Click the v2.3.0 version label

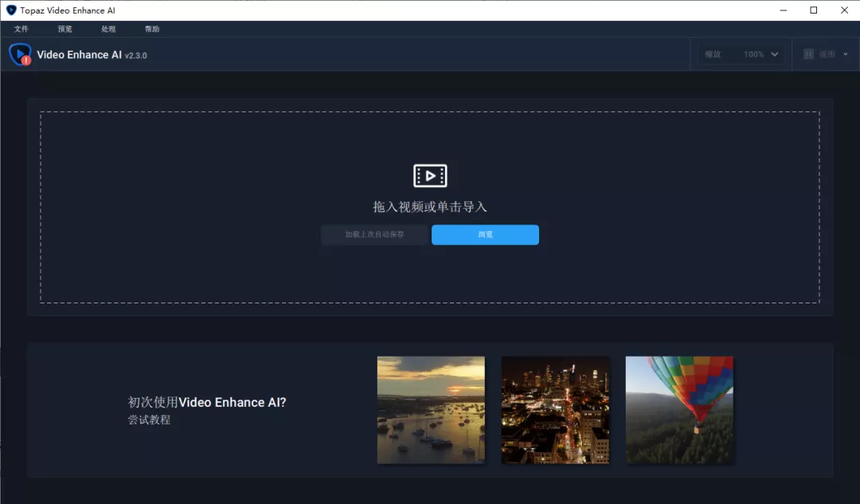coord(136,56)
